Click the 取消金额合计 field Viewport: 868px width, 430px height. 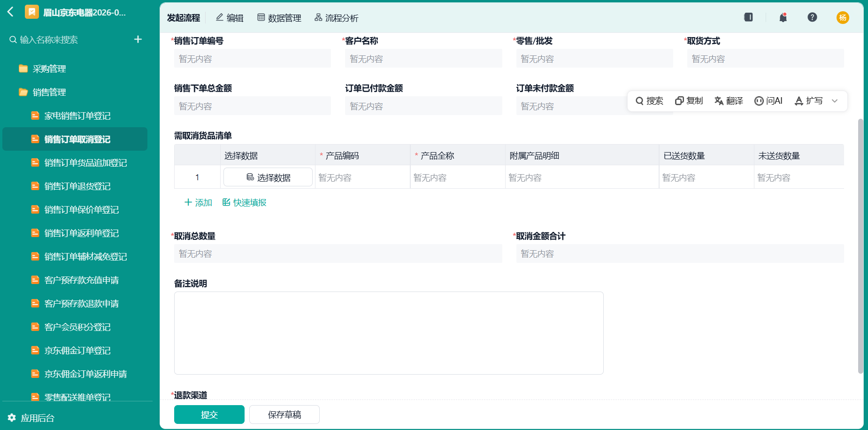(x=680, y=253)
